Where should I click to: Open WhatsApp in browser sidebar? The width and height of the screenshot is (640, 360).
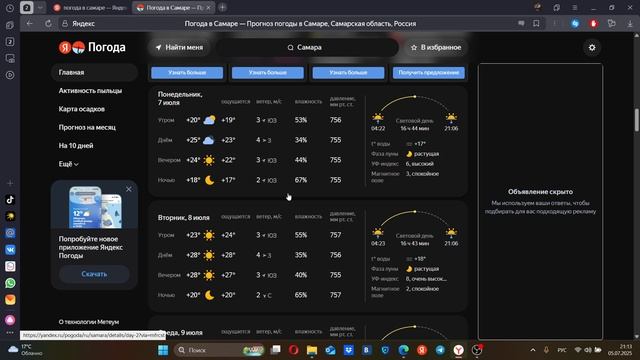tap(10, 283)
